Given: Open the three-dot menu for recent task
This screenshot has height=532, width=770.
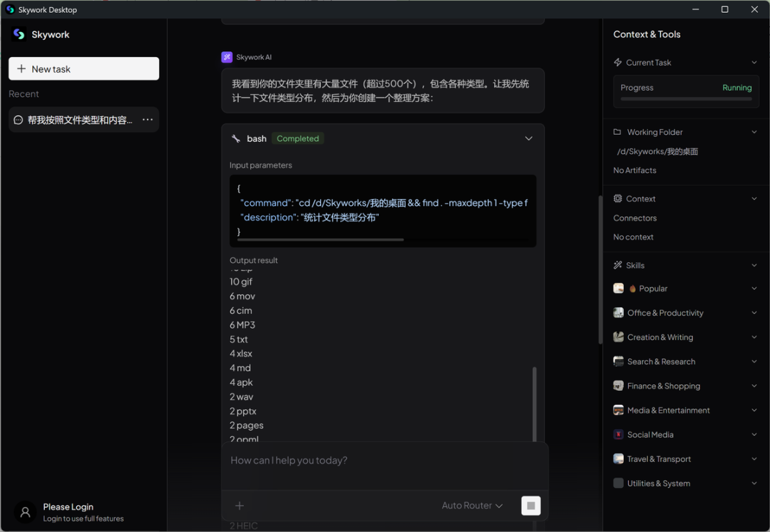Looking at the screenshot, I should (x=148, y=119).
